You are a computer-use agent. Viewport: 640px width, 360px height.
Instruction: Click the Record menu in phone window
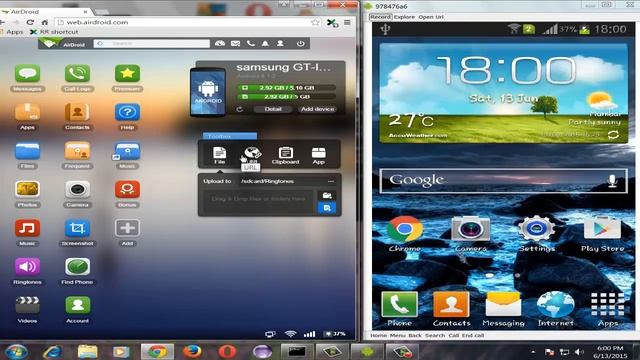pos(380,17)
